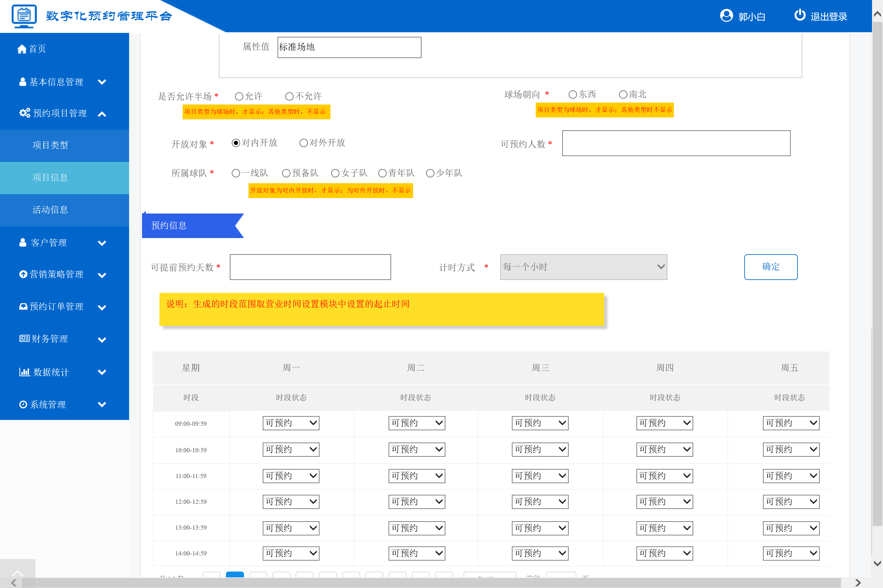Click the vertical scrollbar up arrow
Image resolution: width=883 pixels, height=588 pixels.
pos(878,14)
